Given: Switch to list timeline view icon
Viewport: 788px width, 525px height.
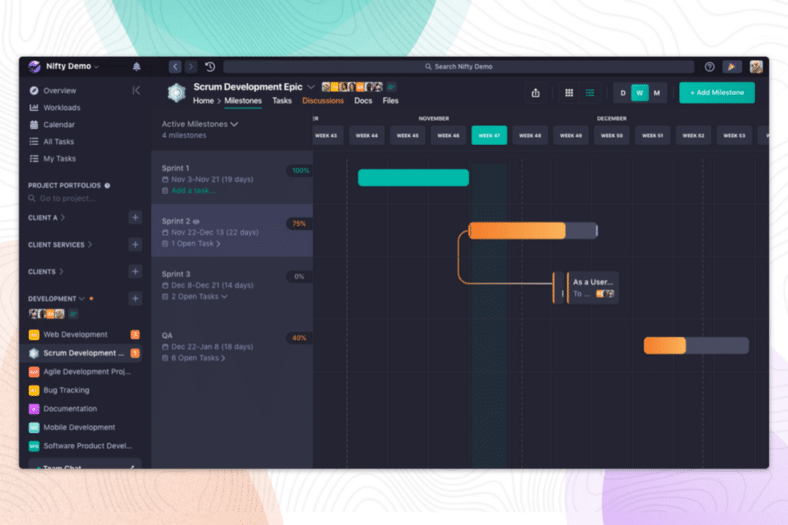Looking at the screenshot, I should (x=589, y=93).
